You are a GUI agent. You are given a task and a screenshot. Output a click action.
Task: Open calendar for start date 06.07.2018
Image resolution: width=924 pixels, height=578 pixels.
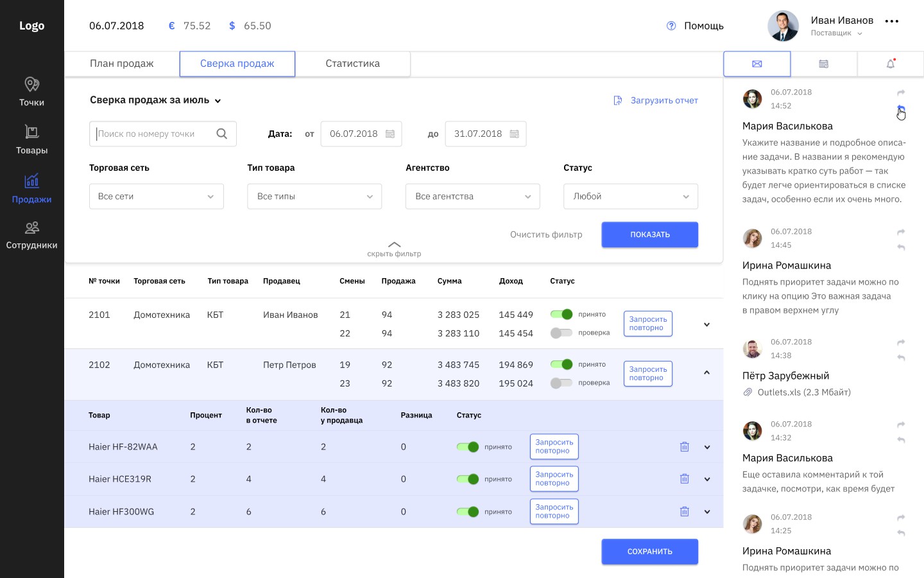tap(389, 134)
